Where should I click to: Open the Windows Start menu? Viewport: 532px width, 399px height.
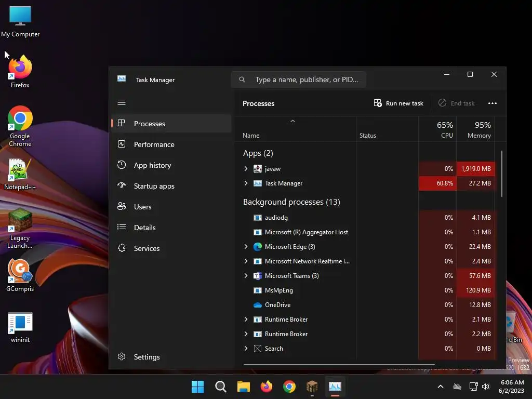point(197,387)
